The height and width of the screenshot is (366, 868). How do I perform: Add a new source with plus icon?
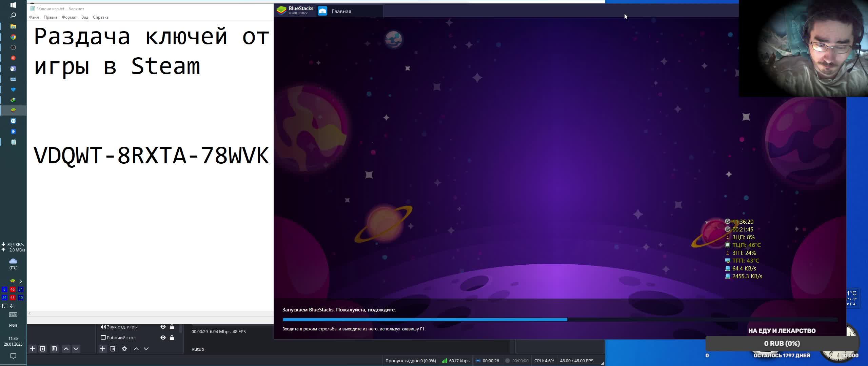click(x=103, y=349)
